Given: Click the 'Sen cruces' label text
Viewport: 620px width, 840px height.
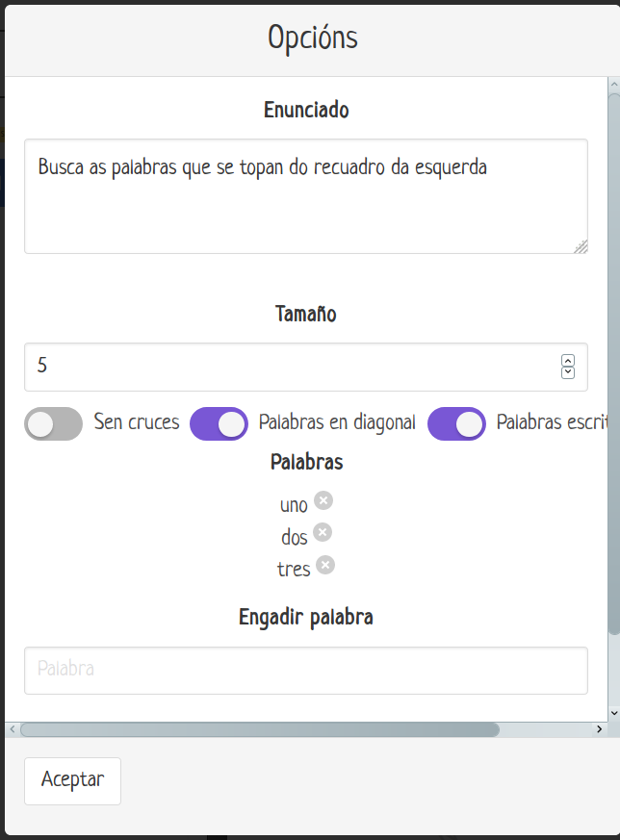Looking at the screenshot, I should [137, 422].
